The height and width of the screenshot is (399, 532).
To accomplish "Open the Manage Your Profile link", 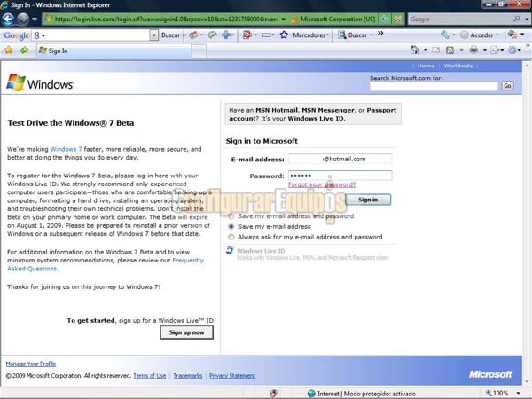I will click(31, 364).
